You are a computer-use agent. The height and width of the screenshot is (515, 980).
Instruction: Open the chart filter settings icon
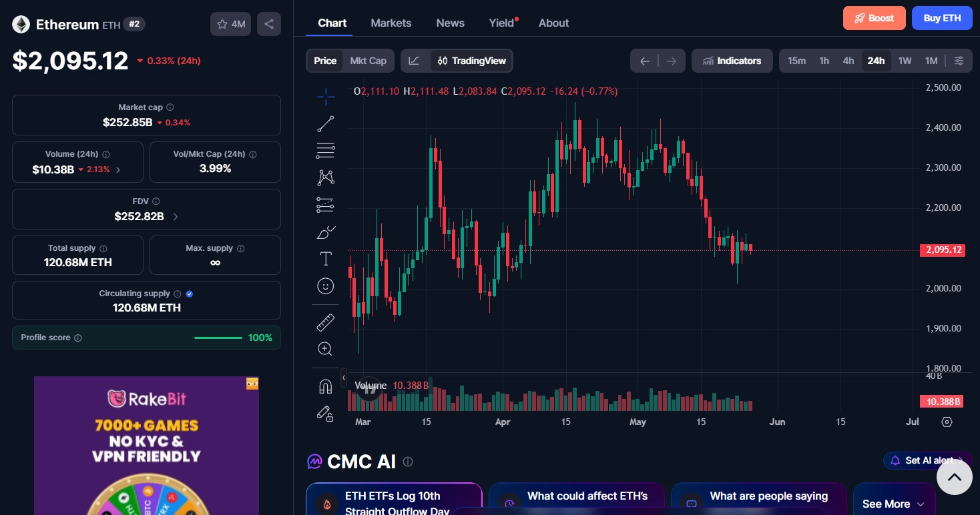[959, 61]
